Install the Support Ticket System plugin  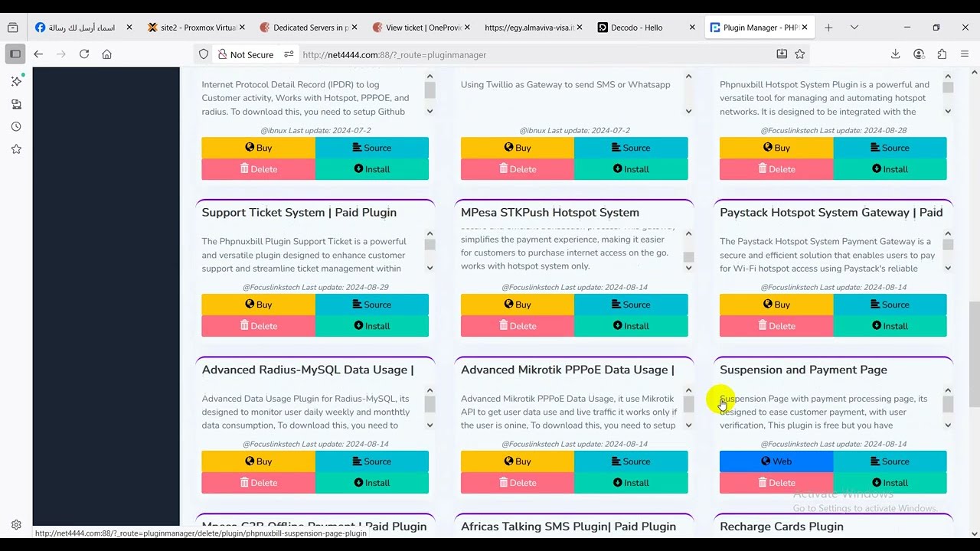pos(372,326)
